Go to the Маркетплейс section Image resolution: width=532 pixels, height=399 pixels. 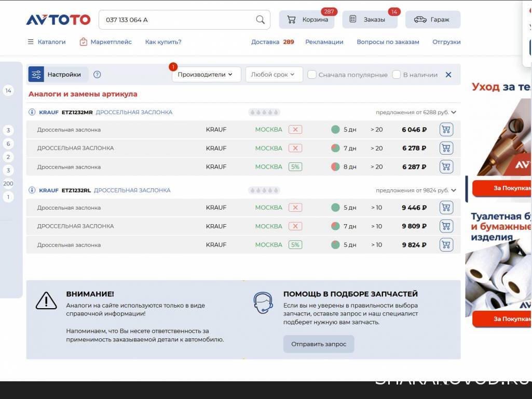[x=105, y=42]
